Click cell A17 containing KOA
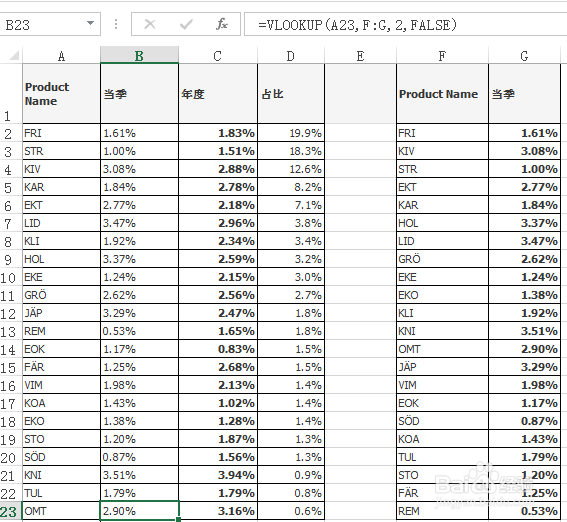567x522 pixels. 61,403
